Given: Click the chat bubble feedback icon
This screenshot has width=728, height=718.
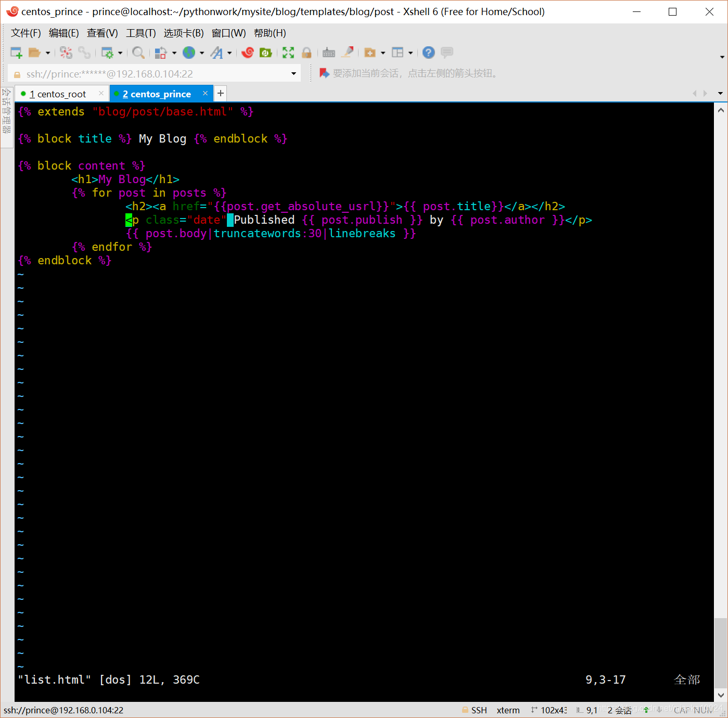Looking at the screenshot, I should point(447,53).
